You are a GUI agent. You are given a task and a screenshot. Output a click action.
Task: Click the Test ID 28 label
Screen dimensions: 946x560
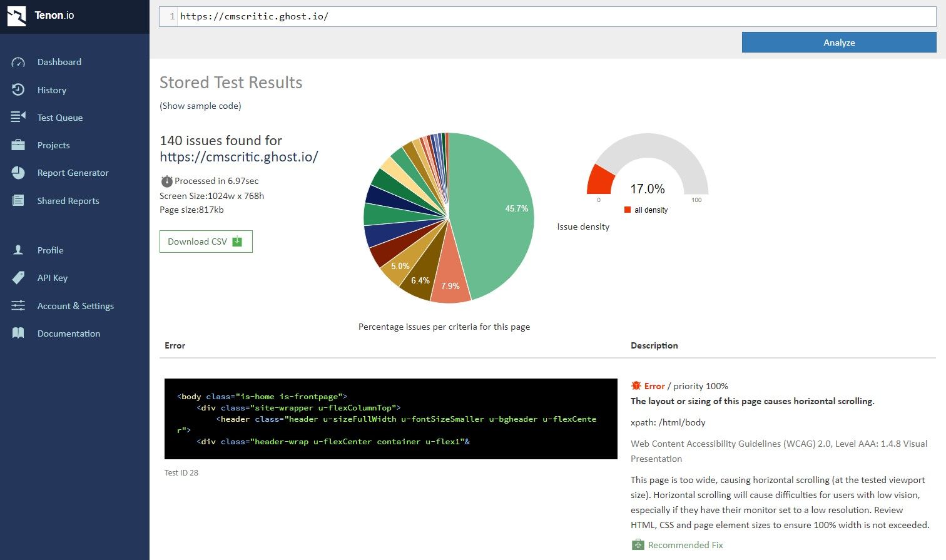tap(181, 472)
